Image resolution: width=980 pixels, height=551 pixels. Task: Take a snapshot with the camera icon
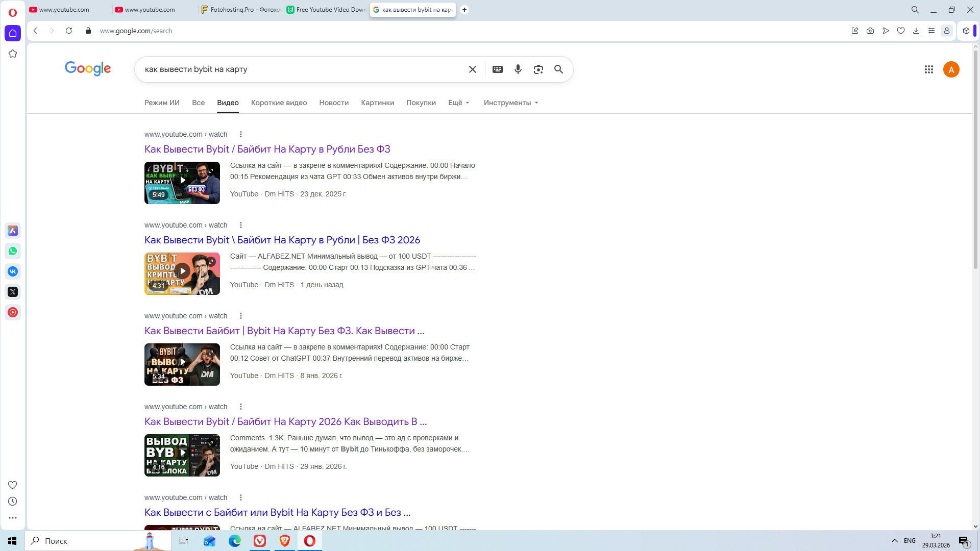[870, 31]
